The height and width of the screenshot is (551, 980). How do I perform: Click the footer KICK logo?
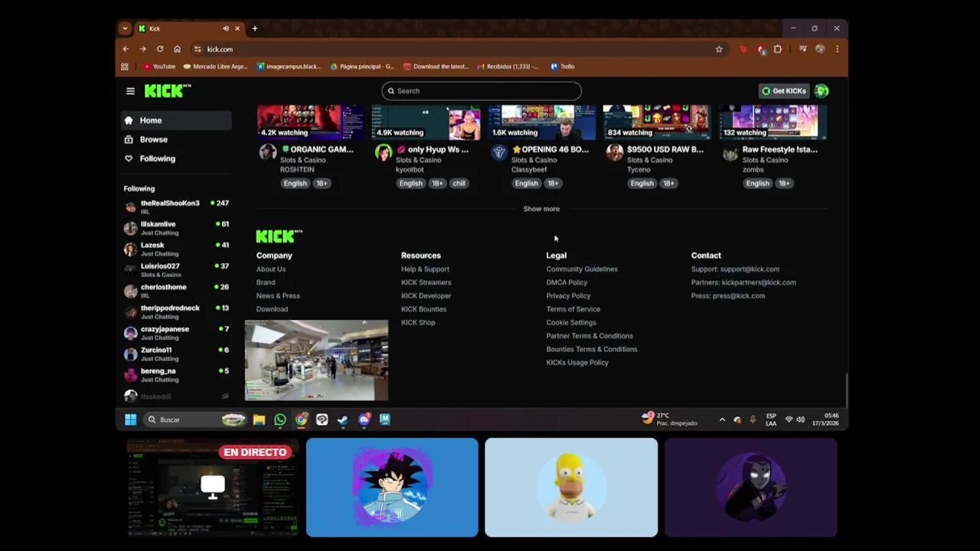tap(279, 236)
